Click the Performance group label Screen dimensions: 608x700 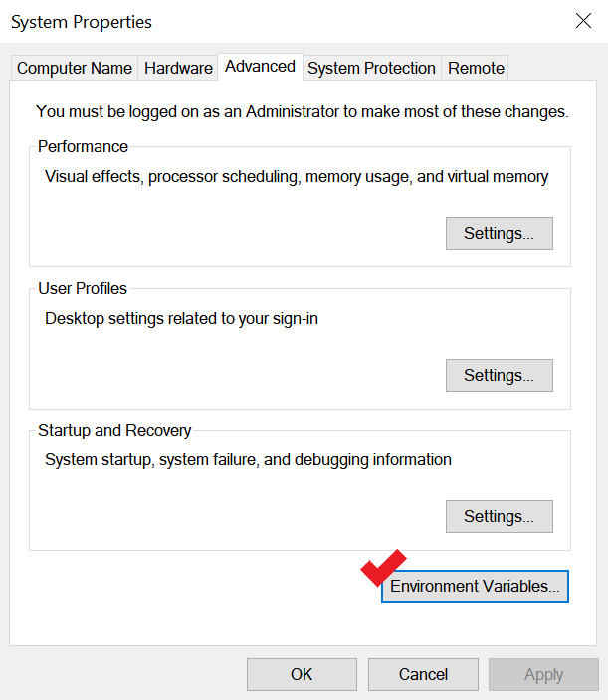click(x=84, y=146)
